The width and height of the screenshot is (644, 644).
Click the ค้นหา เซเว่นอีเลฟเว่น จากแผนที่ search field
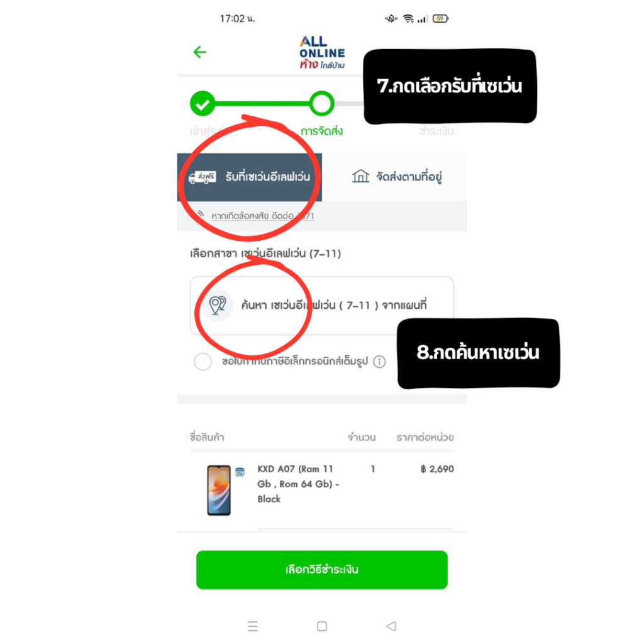(x=322, y=305)
